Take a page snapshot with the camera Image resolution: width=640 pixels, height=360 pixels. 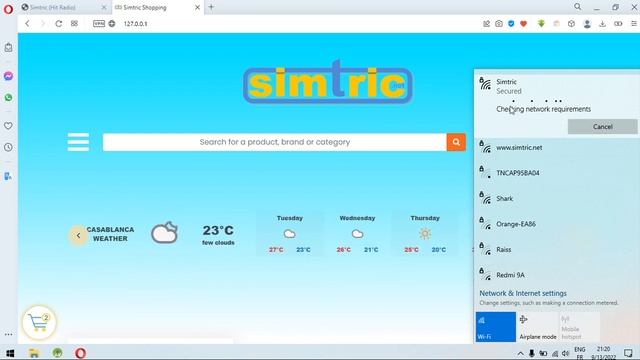click(499, 24)
